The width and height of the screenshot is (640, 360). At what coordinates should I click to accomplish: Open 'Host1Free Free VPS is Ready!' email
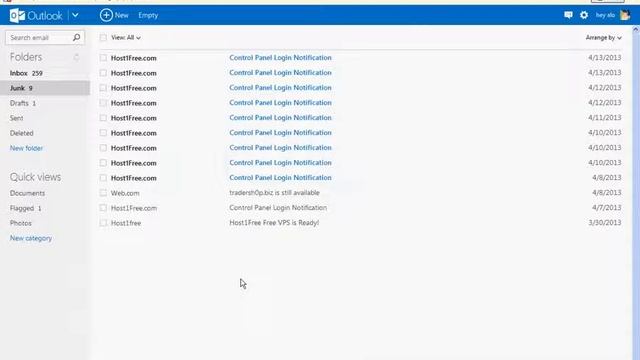(274, 223)
